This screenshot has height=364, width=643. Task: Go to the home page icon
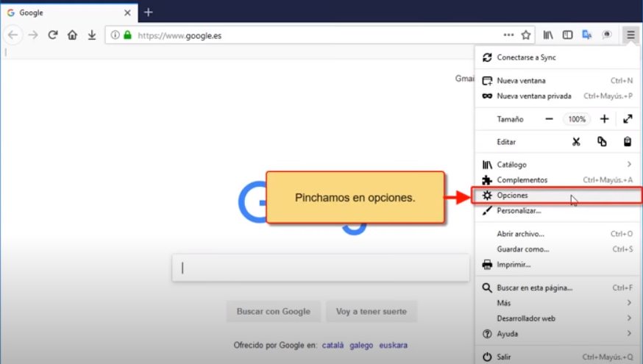[x=72, y=35]
